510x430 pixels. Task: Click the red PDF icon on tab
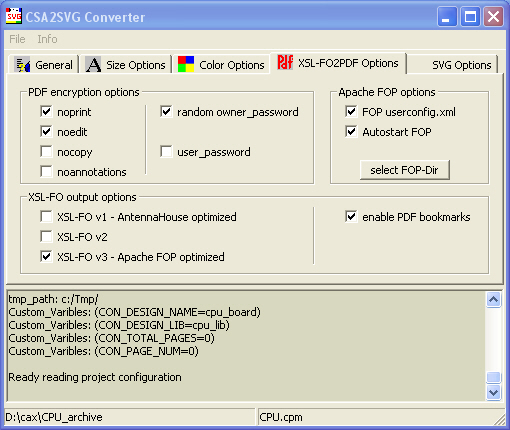click(285, 62)
